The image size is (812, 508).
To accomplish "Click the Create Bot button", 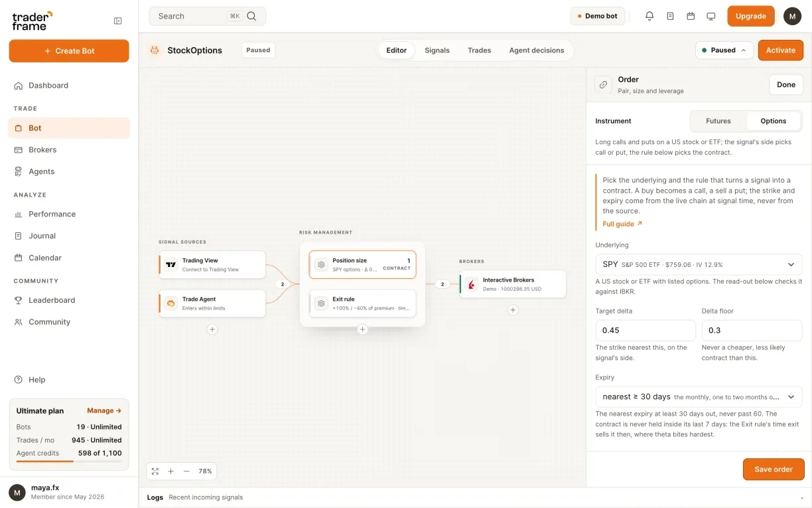I will [x=69, y=51].
